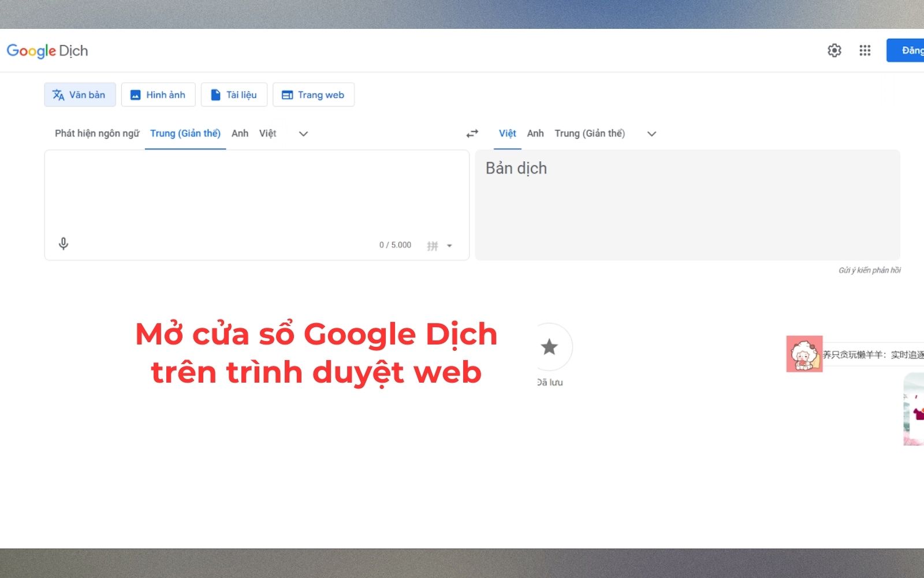This screenshot has height=578, width=924.
Task: Open the Đã lưu saved star button
Action: pyautogui.click(x=549, y=347)
